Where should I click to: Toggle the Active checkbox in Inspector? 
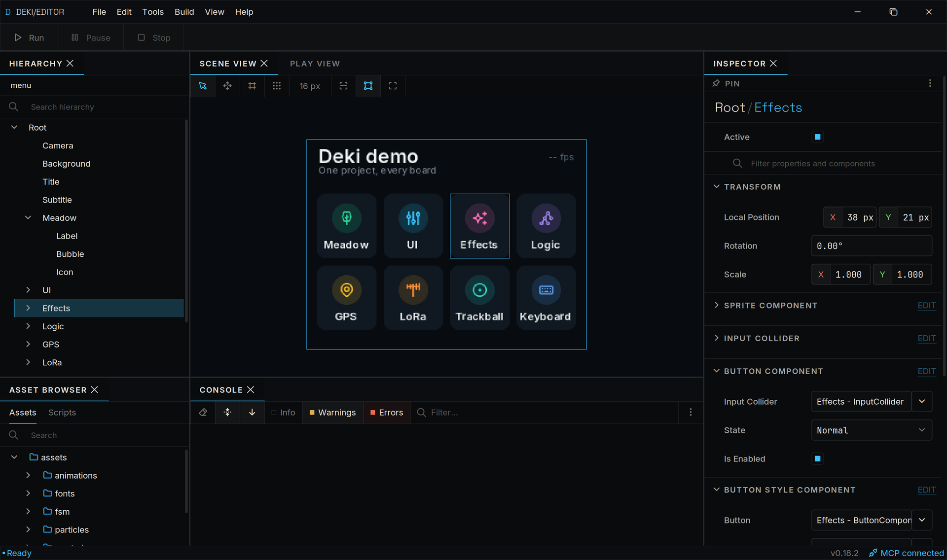click(817, 137)
